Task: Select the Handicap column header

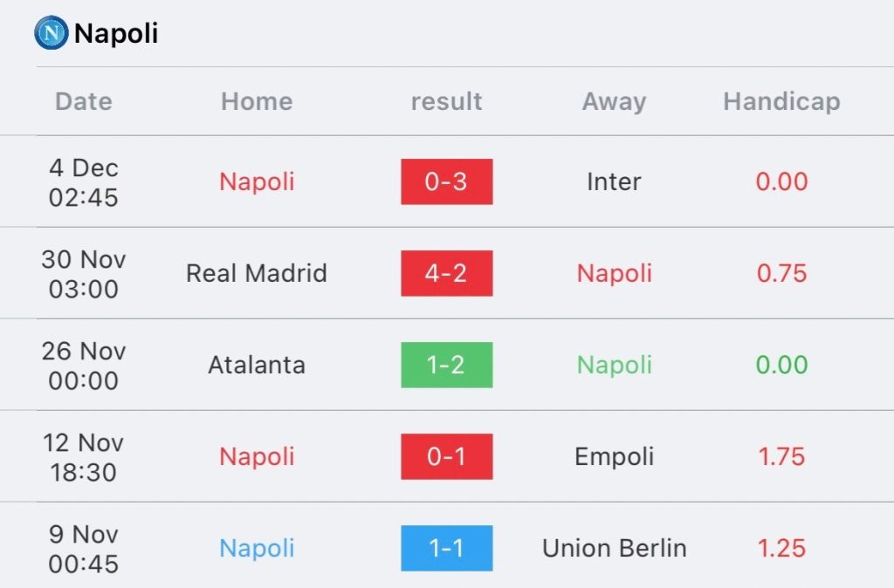Action: click(x=781, y=101)
